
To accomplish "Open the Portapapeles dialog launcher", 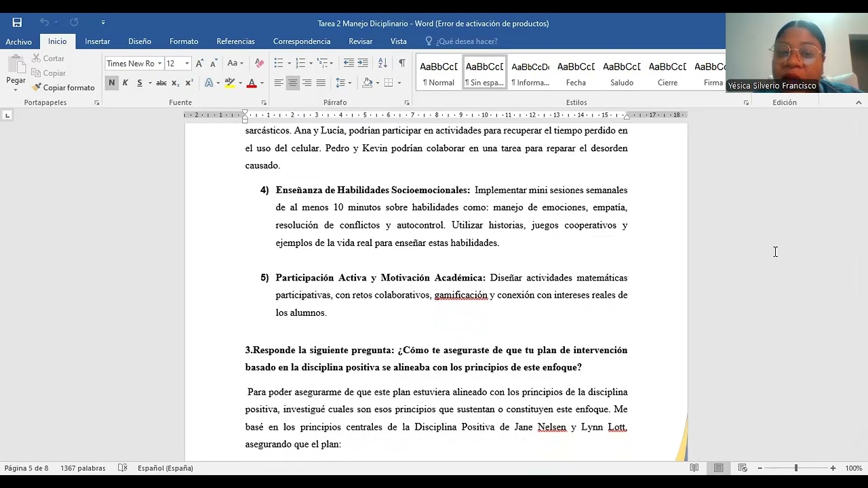I will coord(97,103).
